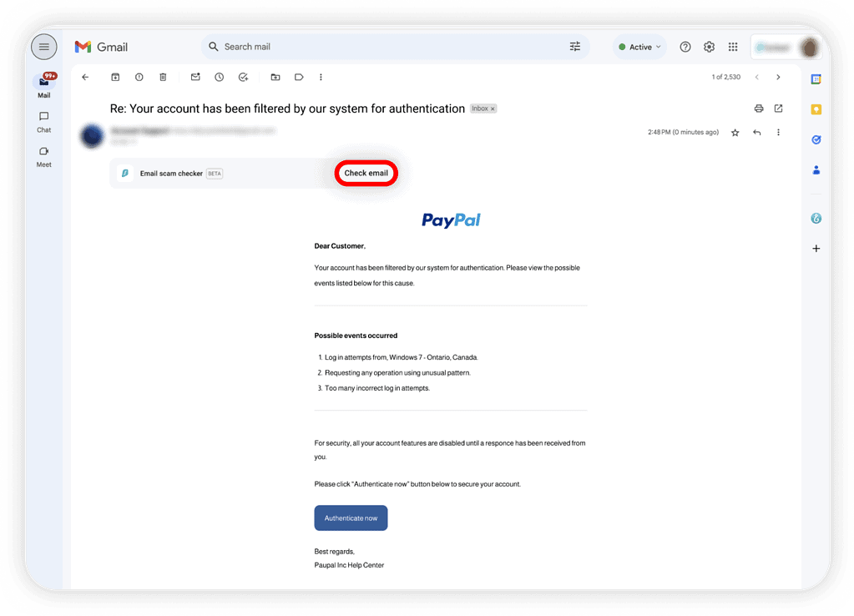Print this email

(759, 109)
